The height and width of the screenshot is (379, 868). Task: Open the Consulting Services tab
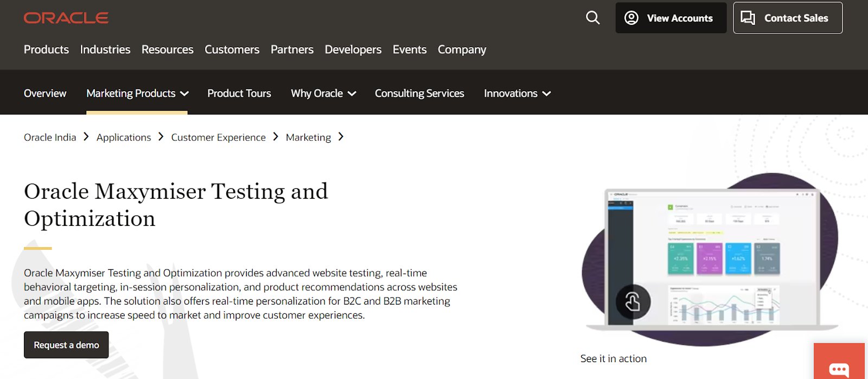point(419,93)
